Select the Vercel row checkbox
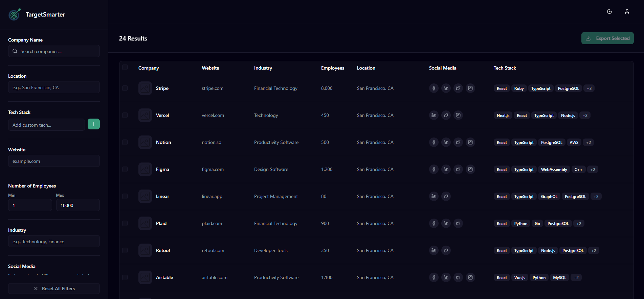The width and height of the screenshot is (644, 299). pyautogui.click(x=125, y=115)
